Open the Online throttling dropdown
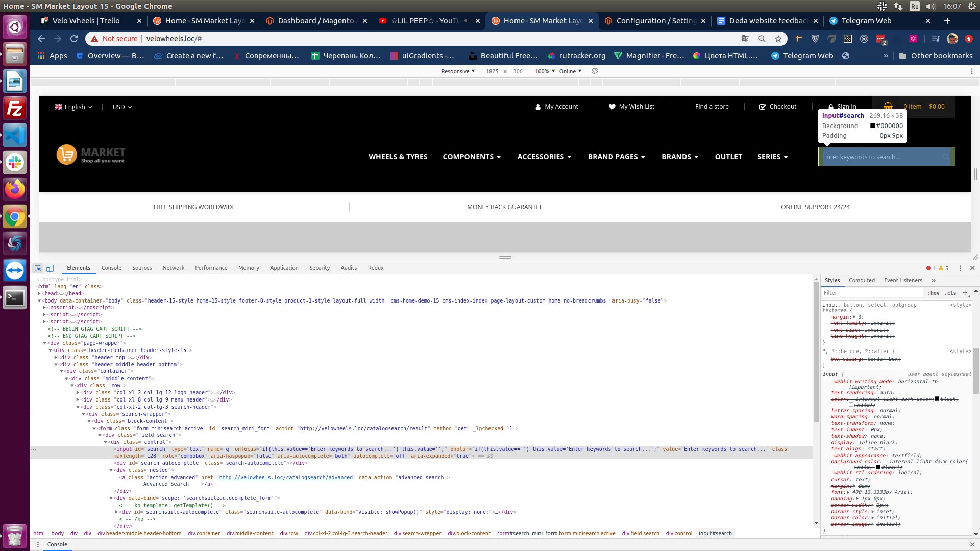This screenshot has width=980, height=551. pyautogui.click(x=570, y=71)
